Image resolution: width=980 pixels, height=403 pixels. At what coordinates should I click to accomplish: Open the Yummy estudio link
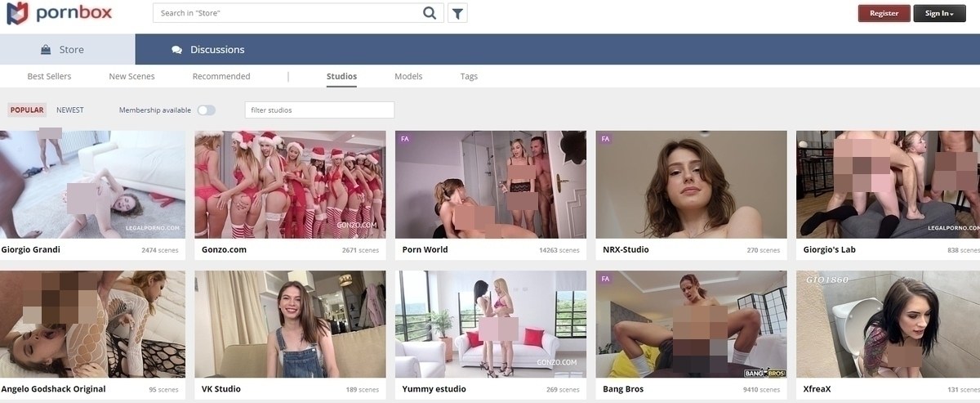coord(436,389)
